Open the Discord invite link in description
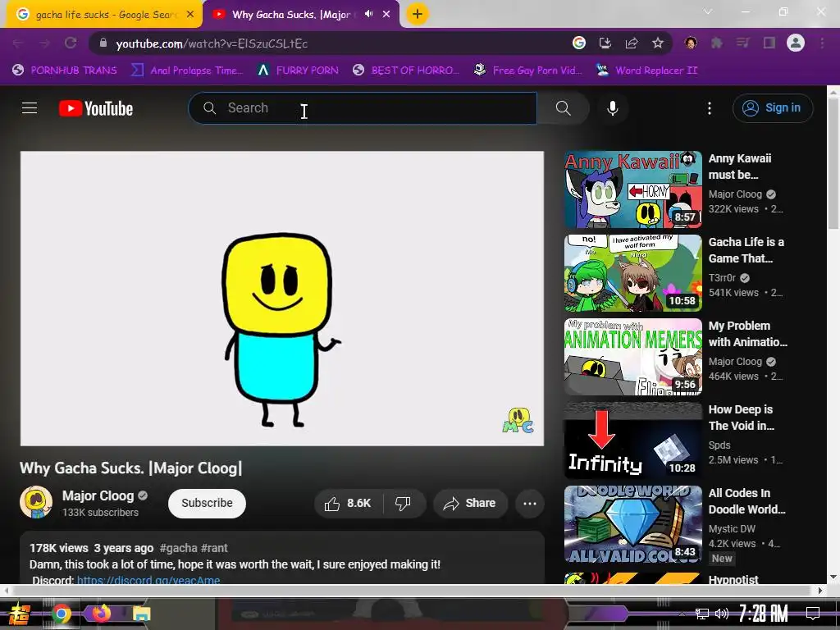 coord(148,580)
